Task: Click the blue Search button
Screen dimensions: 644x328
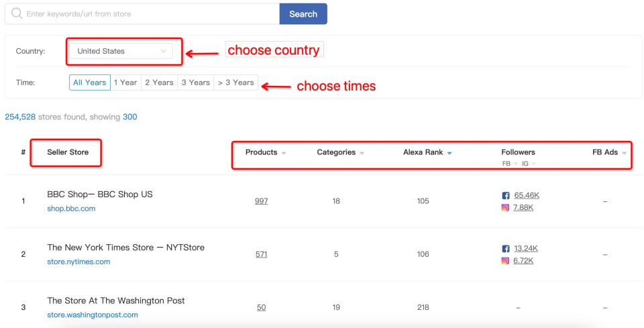Action: click(303, 14)
